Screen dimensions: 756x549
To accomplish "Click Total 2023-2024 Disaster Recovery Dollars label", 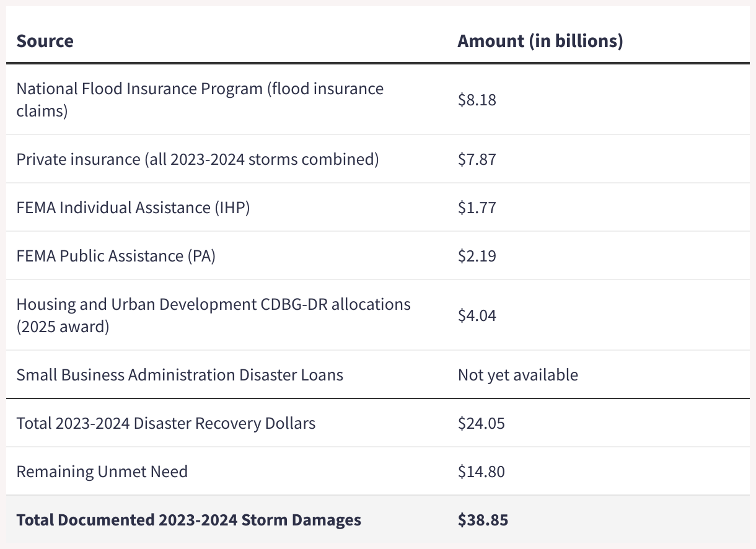I will [165, 423].
